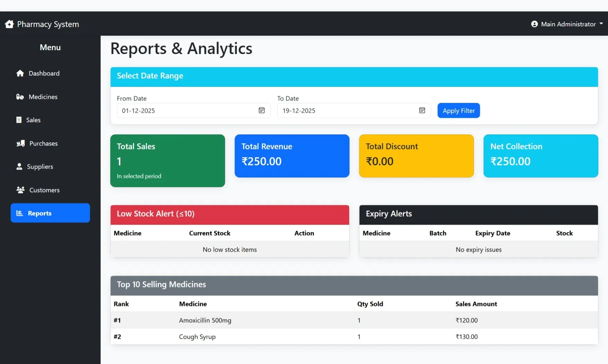Click into the From Date field
This screenshot has height=364, width=608.
pos(187,111)
